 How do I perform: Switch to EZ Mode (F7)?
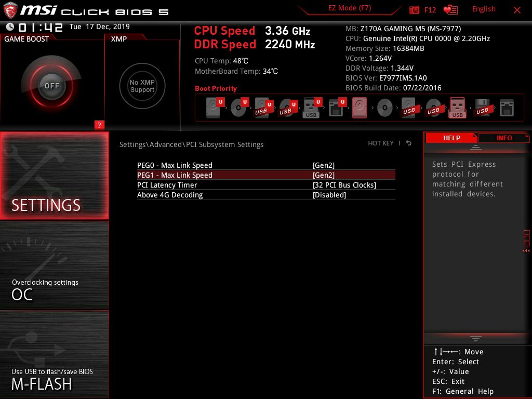coord(350,8)
